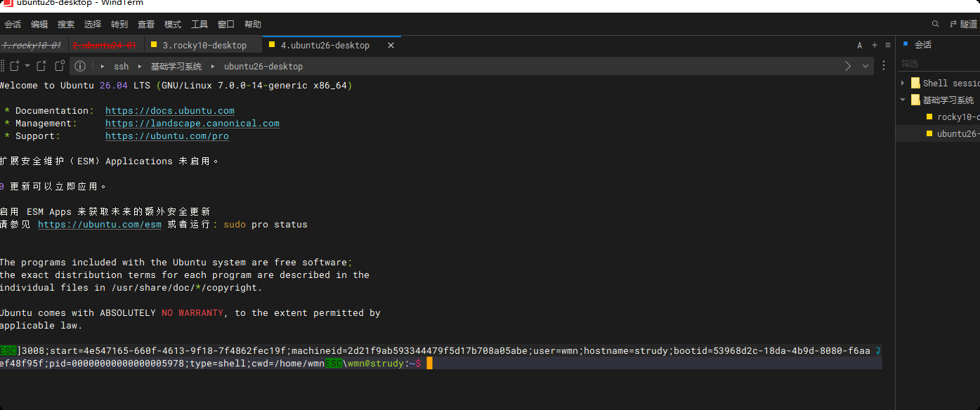This screenshot has height=410, width=980.
Task: Click the 筛选 filter field in sessions panel
Action: coord(940,63)
